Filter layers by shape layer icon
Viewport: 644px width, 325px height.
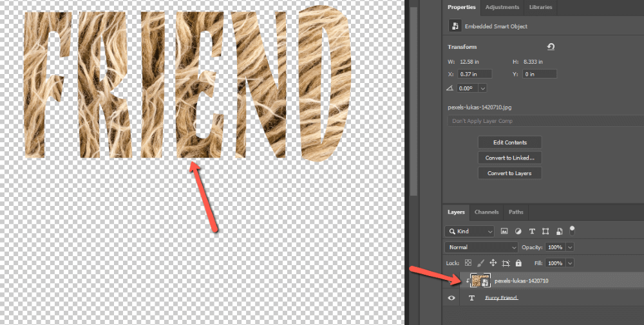(x=545, y=231)
